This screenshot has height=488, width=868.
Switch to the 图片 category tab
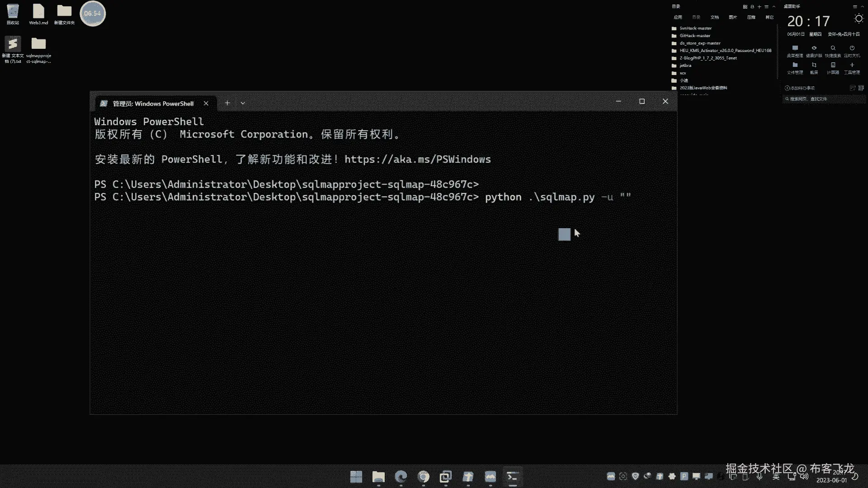(733, 17)
